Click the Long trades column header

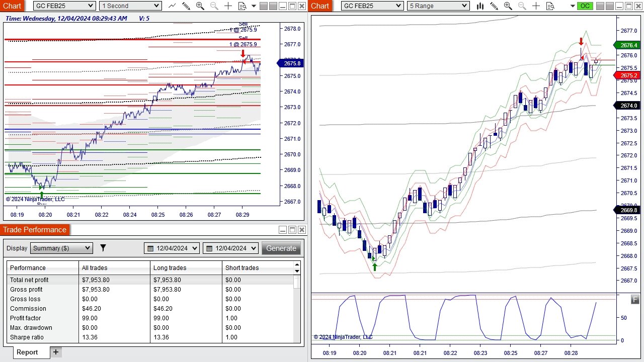[x=186, y=268]
